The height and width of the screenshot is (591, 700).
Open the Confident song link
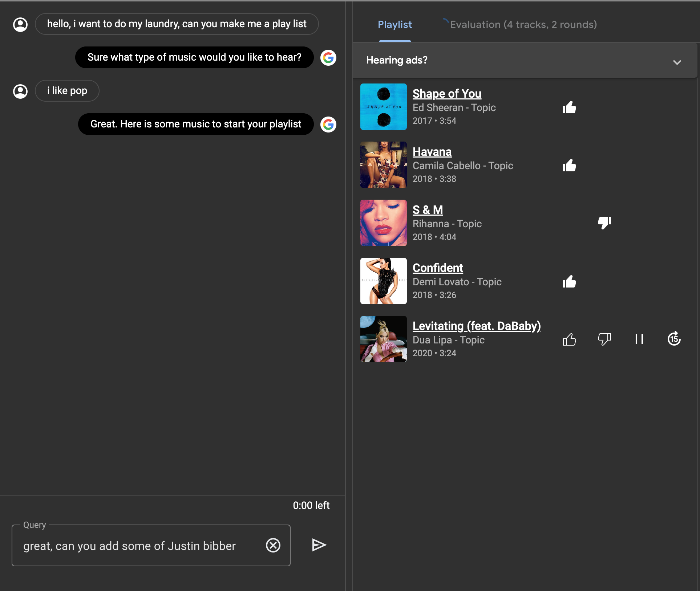coord(438,268)
